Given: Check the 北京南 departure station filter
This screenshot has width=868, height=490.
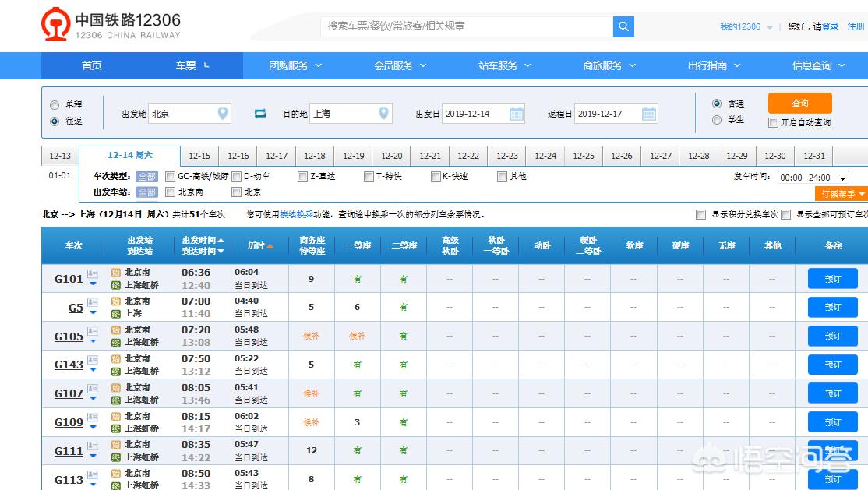Looking at the screenshot, I should click(x=171, y=192).
